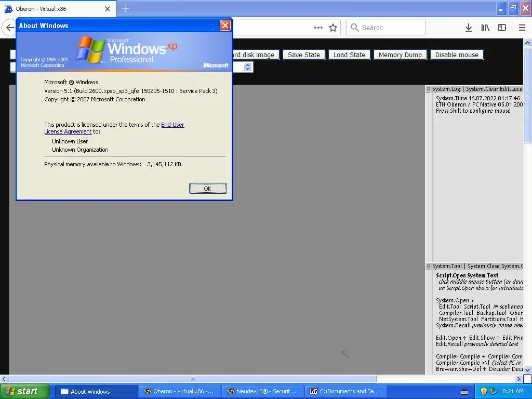Go back with Firefox back arrow
Screen dimensions: 532x399
click(x=10, y=28)
